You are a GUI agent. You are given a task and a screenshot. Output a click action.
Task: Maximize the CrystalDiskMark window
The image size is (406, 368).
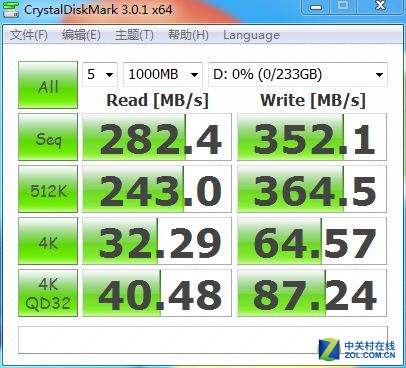pos(343,7)
